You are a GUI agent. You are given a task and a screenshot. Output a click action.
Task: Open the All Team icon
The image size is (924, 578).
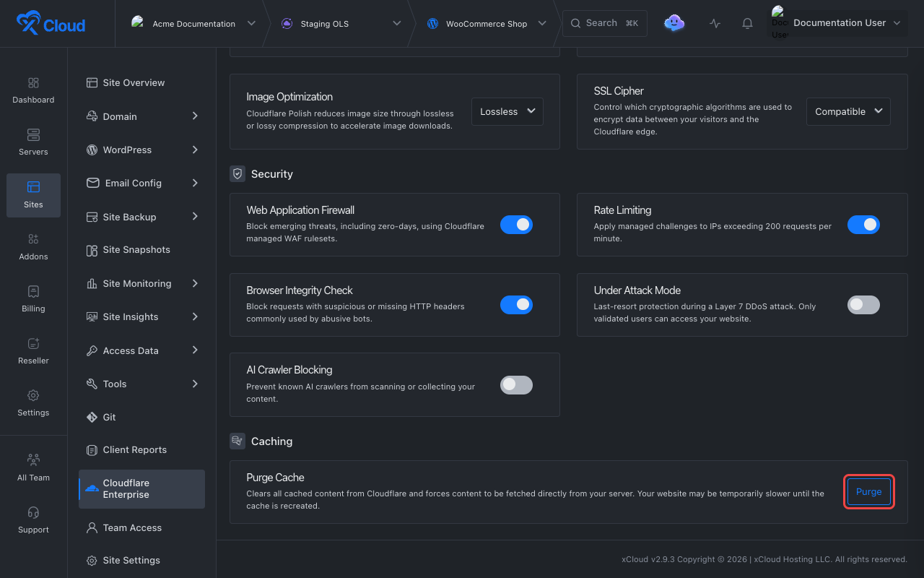tap(33, 460)
